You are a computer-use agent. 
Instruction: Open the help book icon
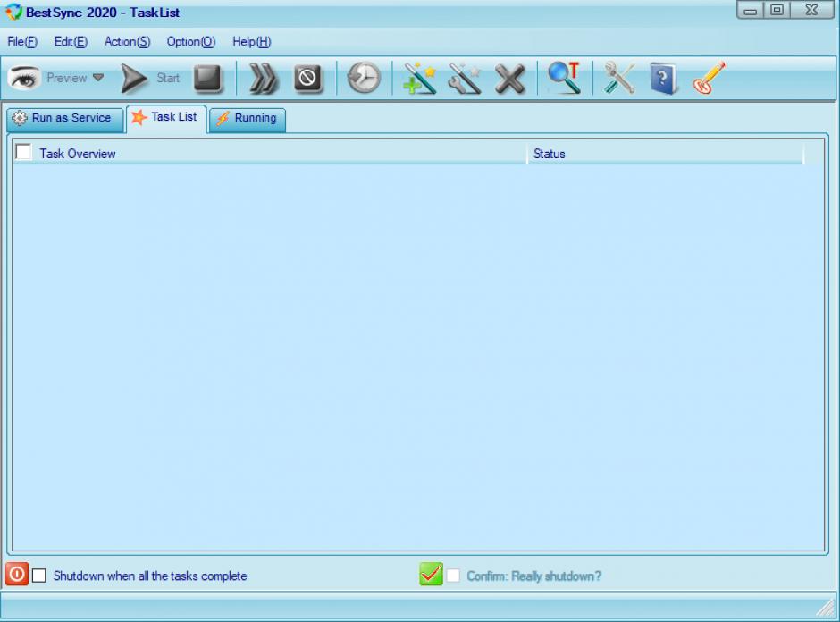point(663,79)
